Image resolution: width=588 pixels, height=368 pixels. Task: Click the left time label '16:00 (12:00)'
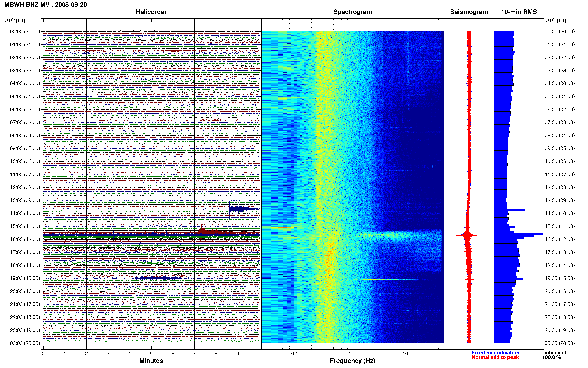click(x=25, y=239)
